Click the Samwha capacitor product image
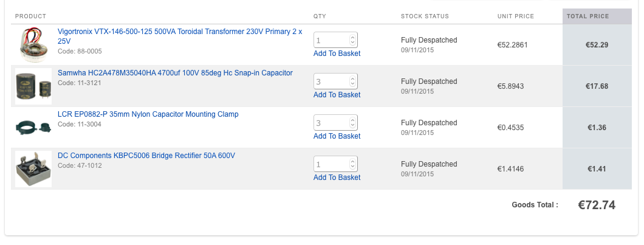Screen dimensions: 644x245 33,86
